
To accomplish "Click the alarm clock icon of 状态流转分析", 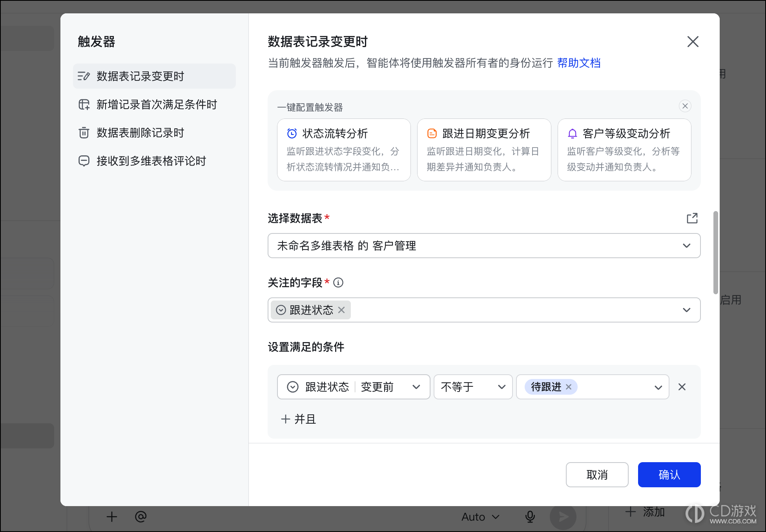I will pos(292,134).
